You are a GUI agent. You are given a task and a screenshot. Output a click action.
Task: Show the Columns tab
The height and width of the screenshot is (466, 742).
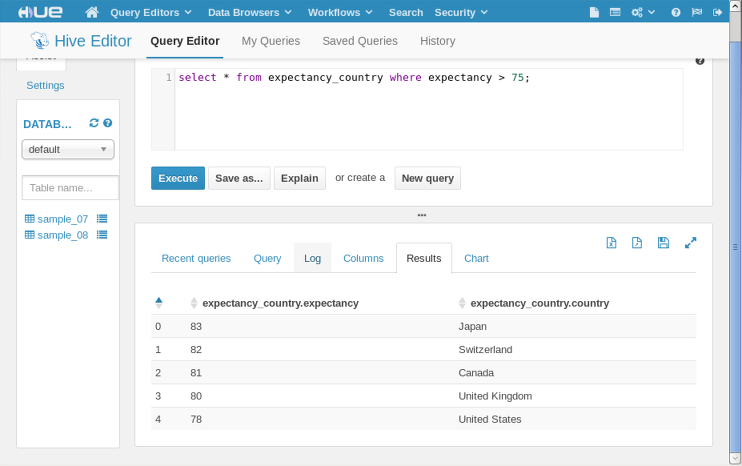click(363, 258)
